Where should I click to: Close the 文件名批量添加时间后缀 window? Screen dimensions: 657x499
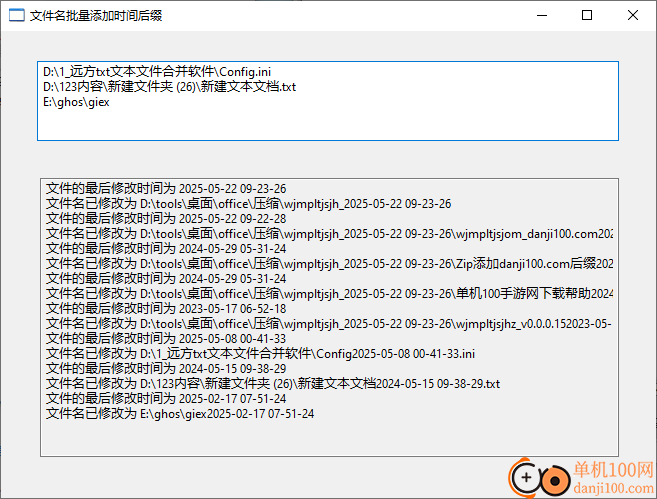(633, 15)
